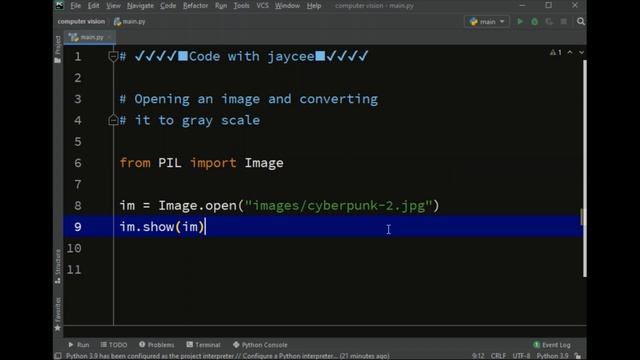Click the Stop process icon
This screenshot has width=640, height=360.
point(564,21)
